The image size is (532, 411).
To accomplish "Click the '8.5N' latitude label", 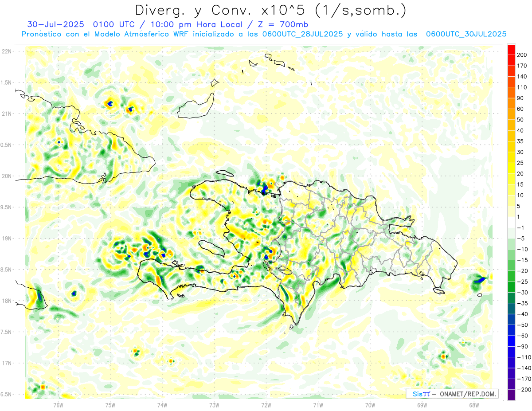I will (x=7, y=270).
